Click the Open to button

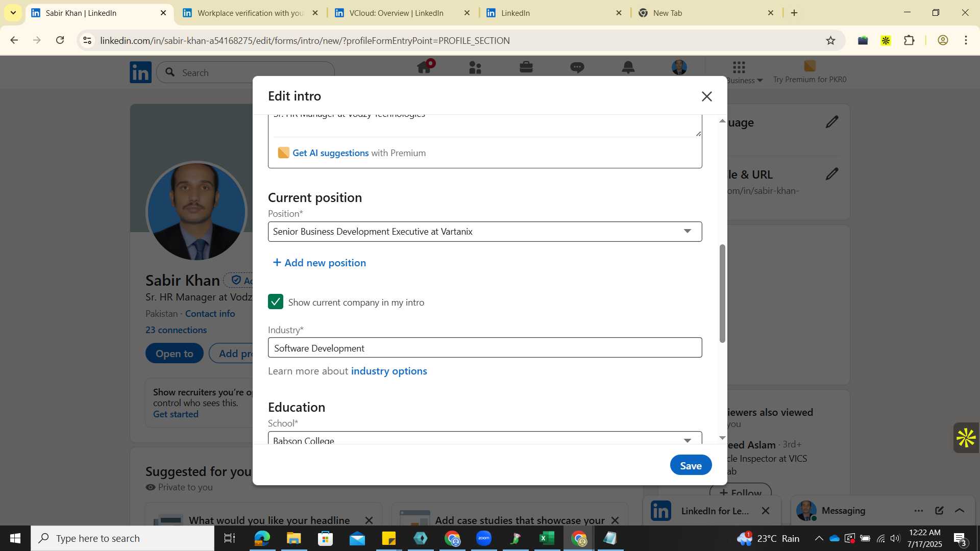pyautogui.click(x=174, y=354)
